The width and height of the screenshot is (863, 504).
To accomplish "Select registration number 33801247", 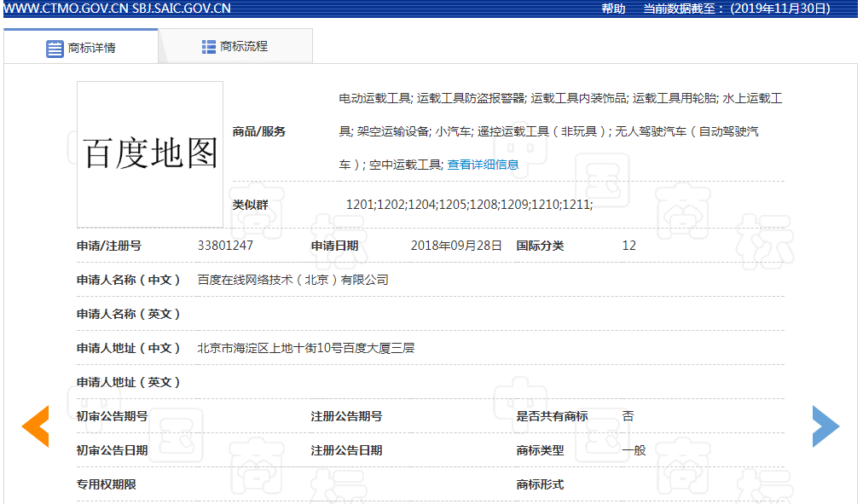I will pyautogui.click(x=225, y=246).
